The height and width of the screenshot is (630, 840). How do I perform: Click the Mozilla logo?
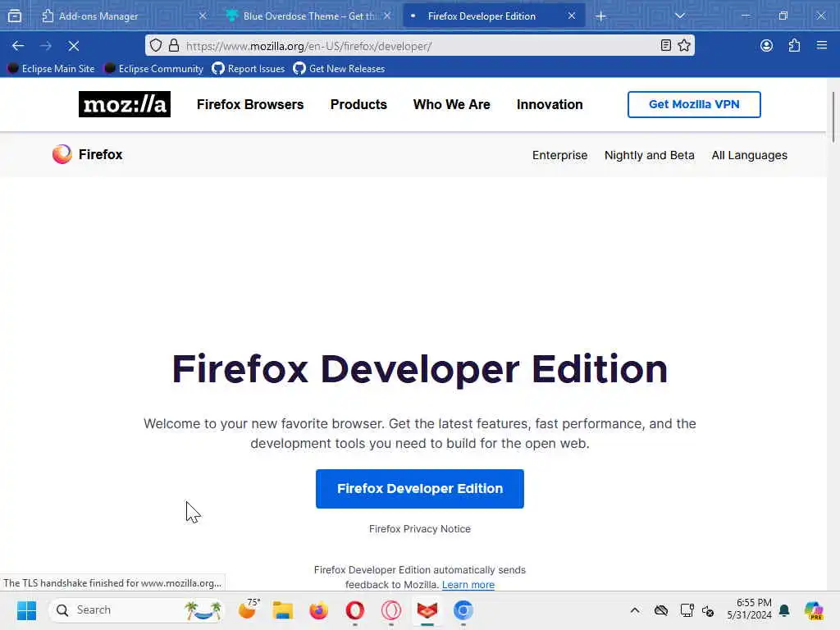point(125,104)
